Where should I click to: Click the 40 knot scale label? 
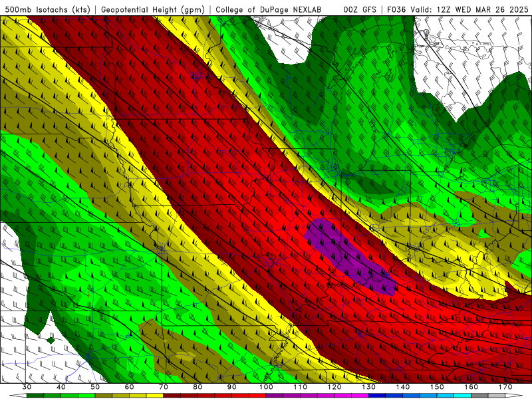click(x=61, y=387)
